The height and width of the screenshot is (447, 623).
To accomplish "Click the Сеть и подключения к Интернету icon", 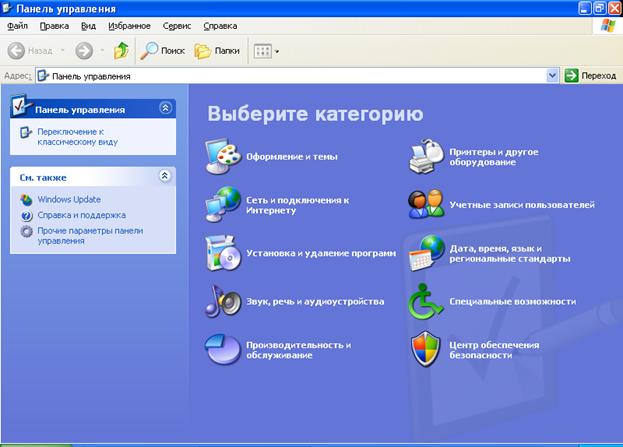I will coord(222,204).
